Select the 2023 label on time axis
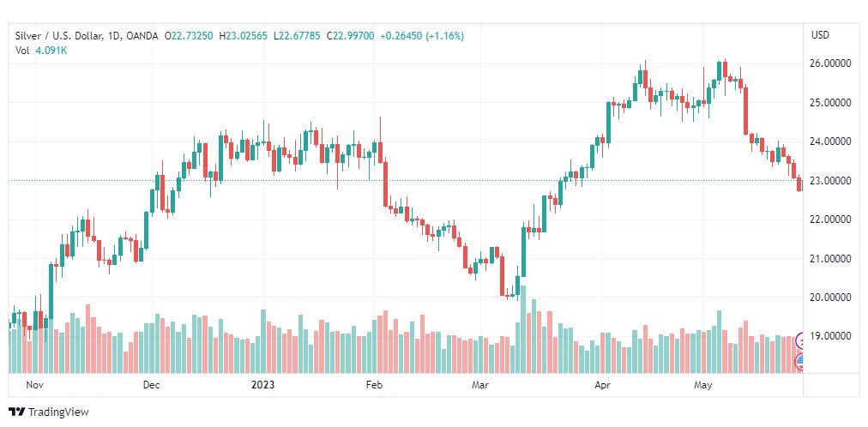 (262, 384)
